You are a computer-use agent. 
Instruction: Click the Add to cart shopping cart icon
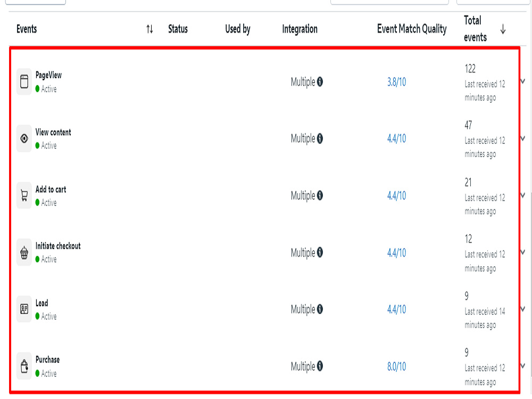tap(24, 195)
